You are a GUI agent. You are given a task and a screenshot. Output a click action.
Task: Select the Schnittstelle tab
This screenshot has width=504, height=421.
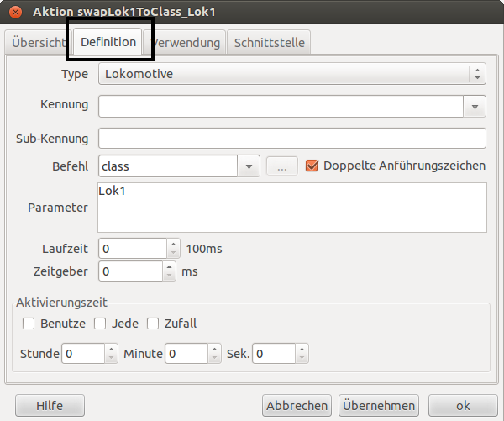(270, 42)
